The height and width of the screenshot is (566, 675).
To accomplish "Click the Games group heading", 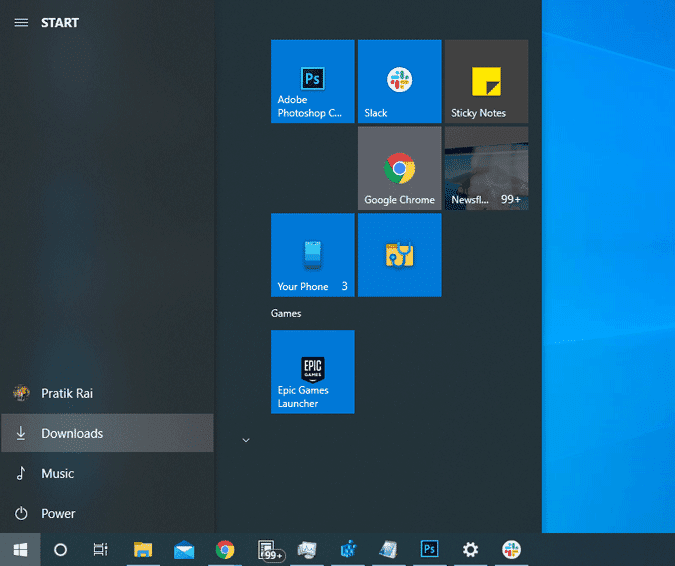I will (286, 313).
